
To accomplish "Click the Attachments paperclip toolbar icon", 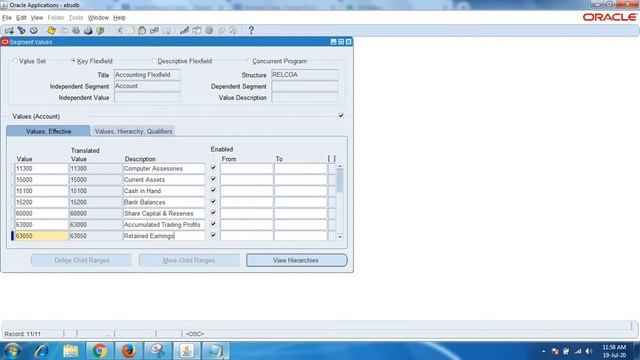I will pyautogui.click(x=221, y=31).
